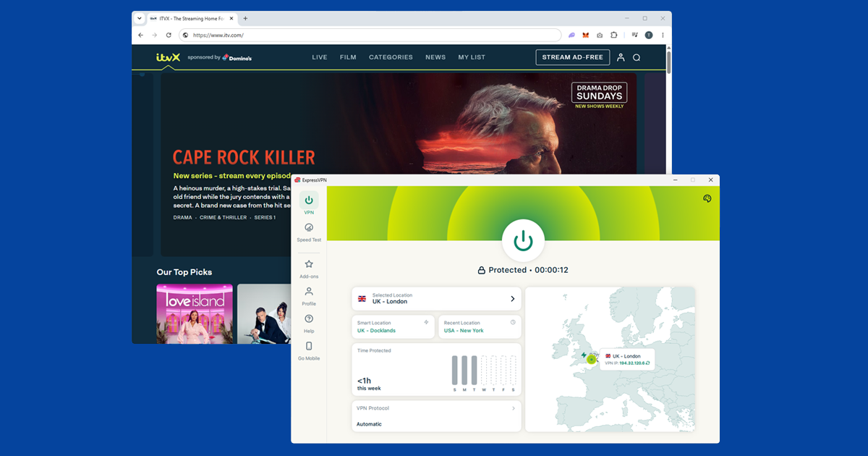
Task: Click the Domino's sponsor logo
Action: click(237, 57)
